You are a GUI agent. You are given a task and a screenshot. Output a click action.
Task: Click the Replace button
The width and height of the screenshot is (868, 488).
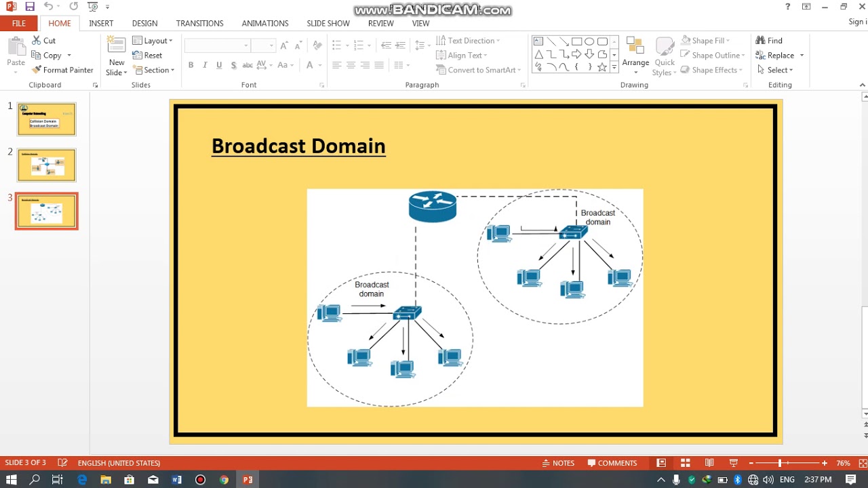[775, 56]
